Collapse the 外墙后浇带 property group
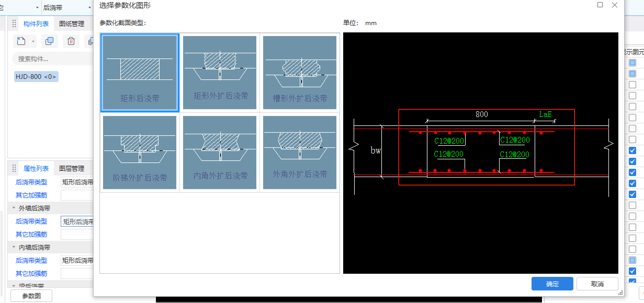644x303 pixels. 14,208
